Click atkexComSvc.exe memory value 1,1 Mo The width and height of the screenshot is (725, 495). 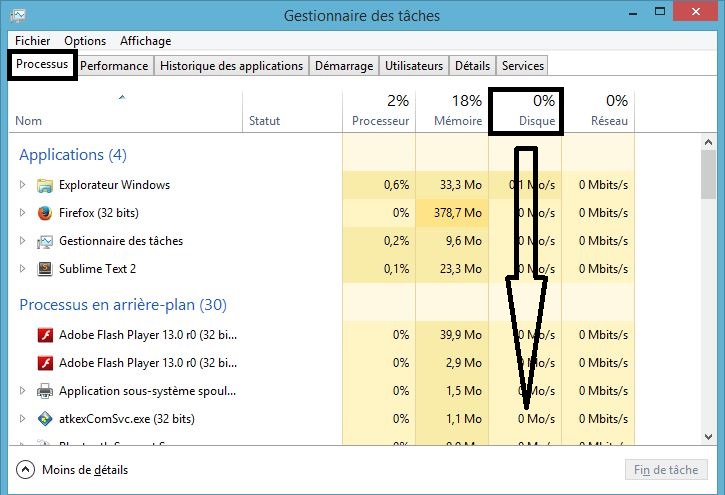coord(464,419)
